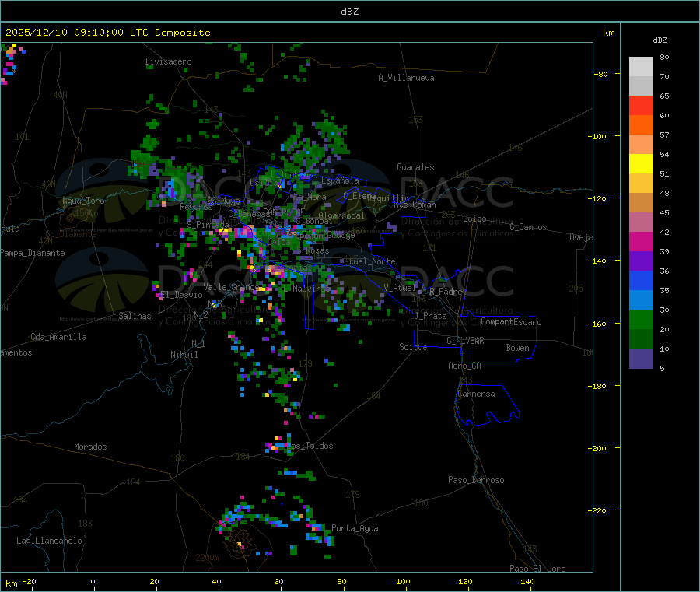
Task: Click the 'Agua_Toro' map label
Action: pyautogui.click(x=83, y=201)
